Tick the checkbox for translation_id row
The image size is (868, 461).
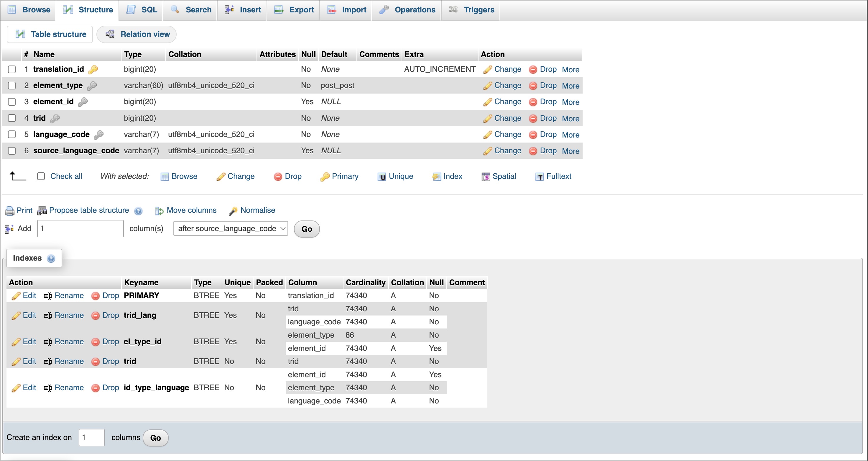(12, 69)
